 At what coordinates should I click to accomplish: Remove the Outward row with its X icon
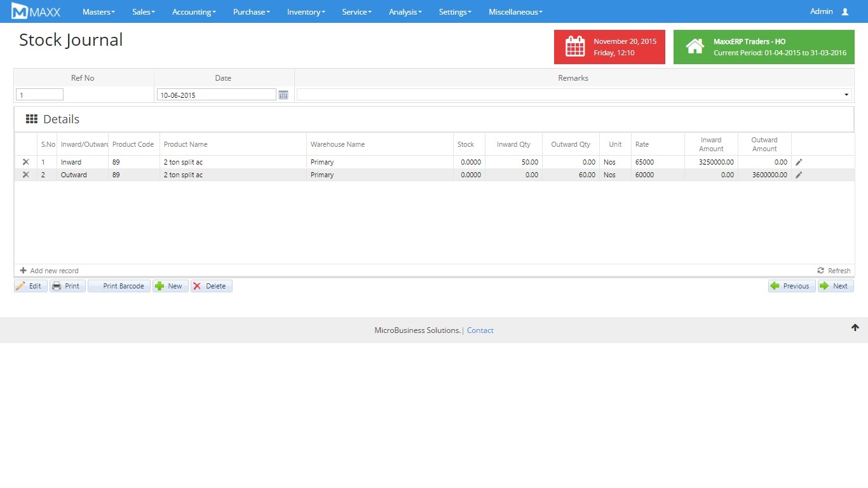(25, 175)
